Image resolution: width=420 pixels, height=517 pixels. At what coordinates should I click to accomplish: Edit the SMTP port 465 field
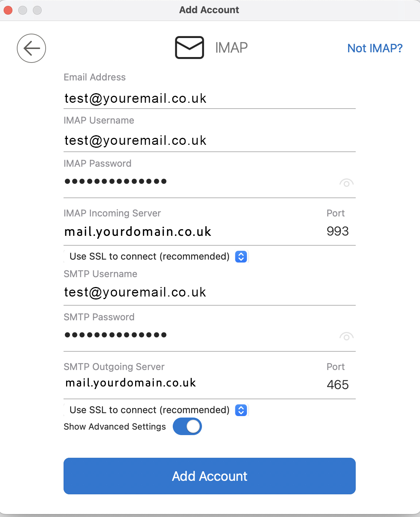point(337,385)
